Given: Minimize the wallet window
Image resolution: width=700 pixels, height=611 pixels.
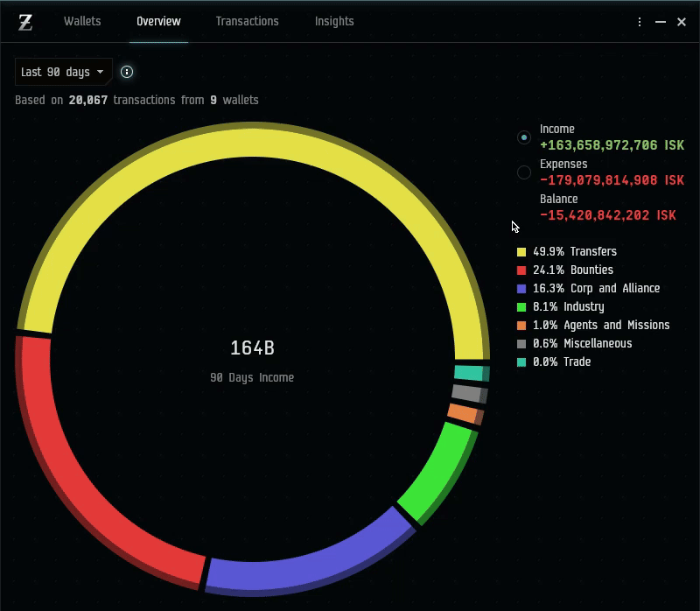Looking at the screenshot, I should (x=661, y=22).
